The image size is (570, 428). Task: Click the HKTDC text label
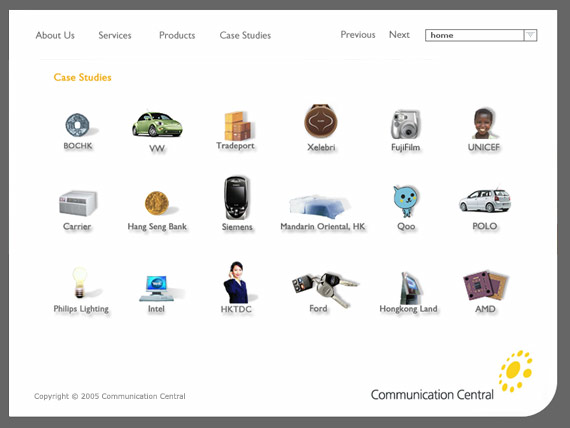tap(236, 309)
